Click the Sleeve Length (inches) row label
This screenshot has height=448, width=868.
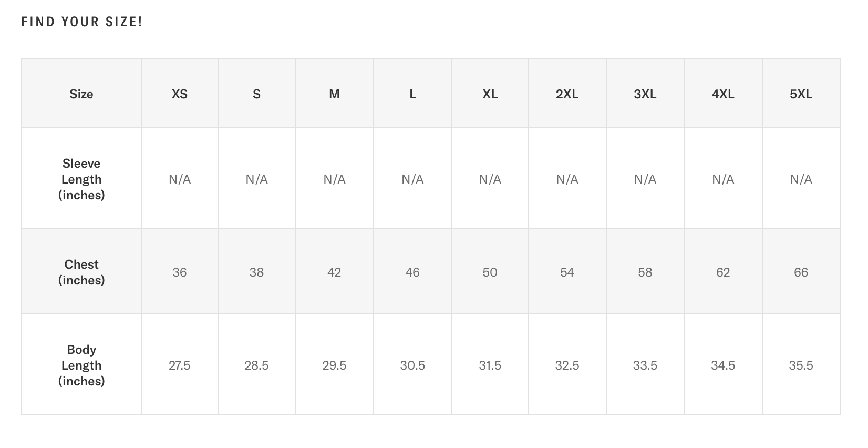81,179
